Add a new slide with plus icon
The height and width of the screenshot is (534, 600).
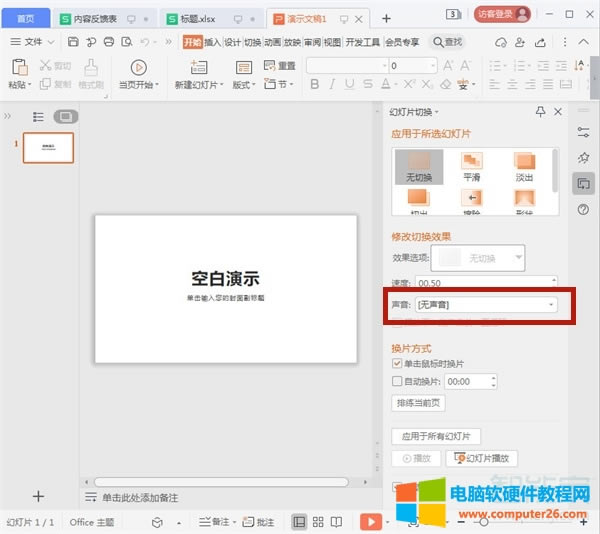(39, 496)
